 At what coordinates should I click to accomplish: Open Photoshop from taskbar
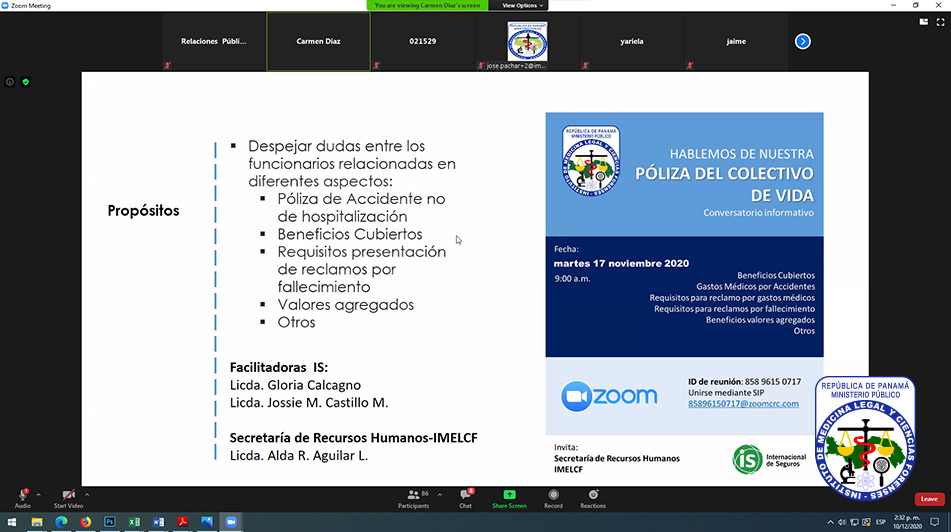(110, 522)
